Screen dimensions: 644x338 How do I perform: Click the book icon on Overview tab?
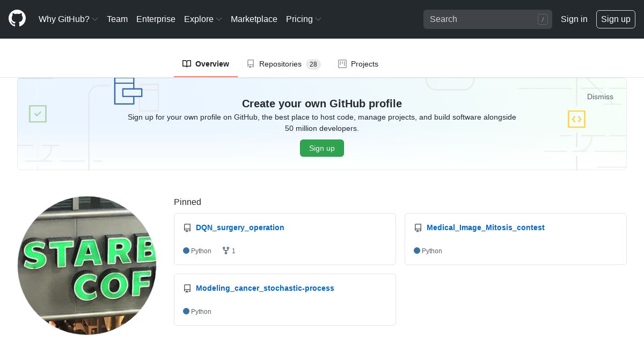coord(187,64)
